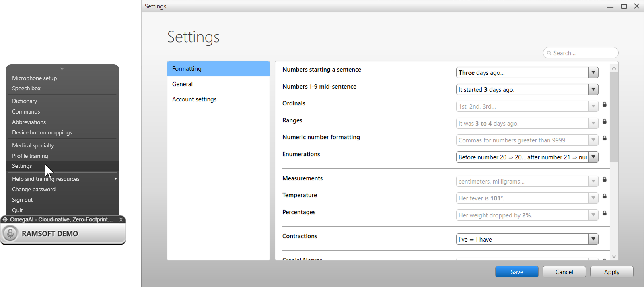
Task: Open Dictionary menu item
Action: pos(63,101)
